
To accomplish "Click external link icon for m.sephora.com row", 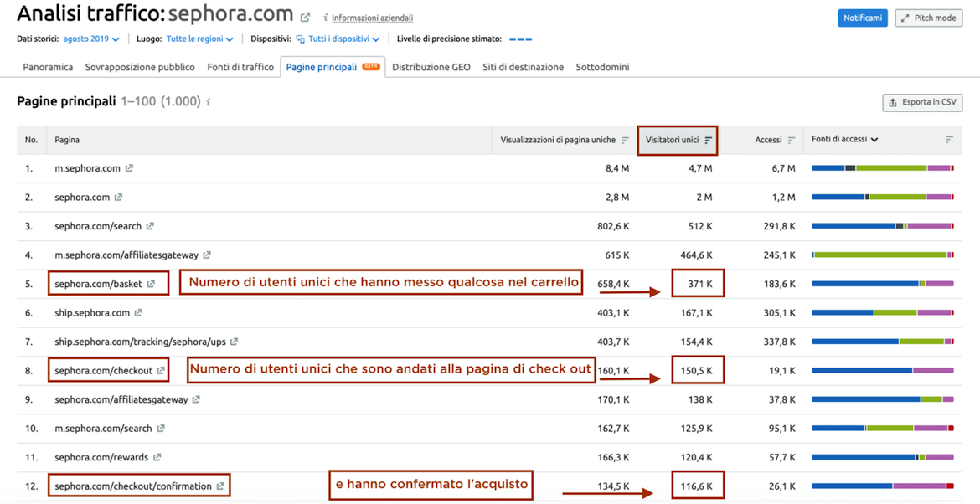I will 129,168.
